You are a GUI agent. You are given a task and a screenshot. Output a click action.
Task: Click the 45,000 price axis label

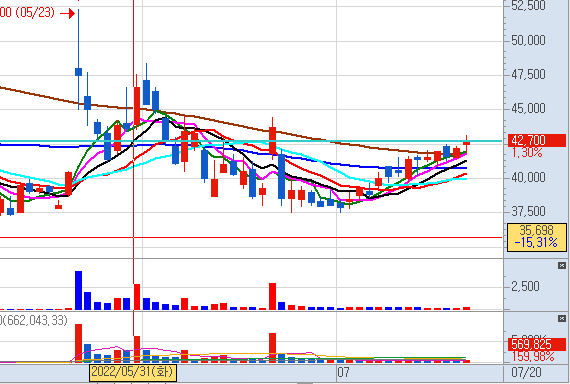coord(528,109)
